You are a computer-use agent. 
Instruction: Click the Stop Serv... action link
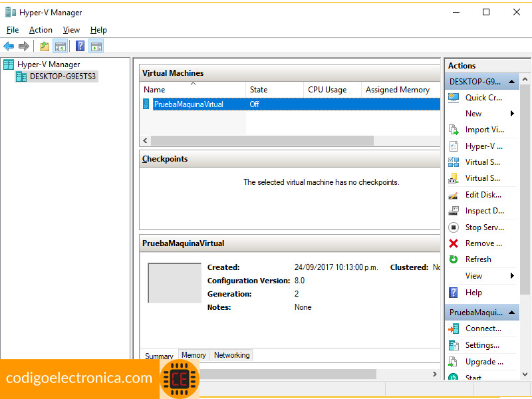pos(485,227)
